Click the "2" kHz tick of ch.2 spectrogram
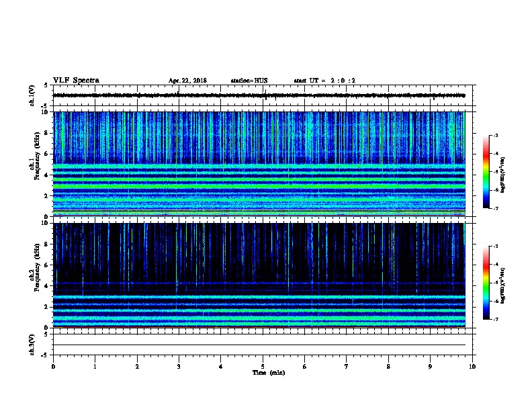Viewport: 532px width, 411px height. pyautogui.click(x=46, y=307)
